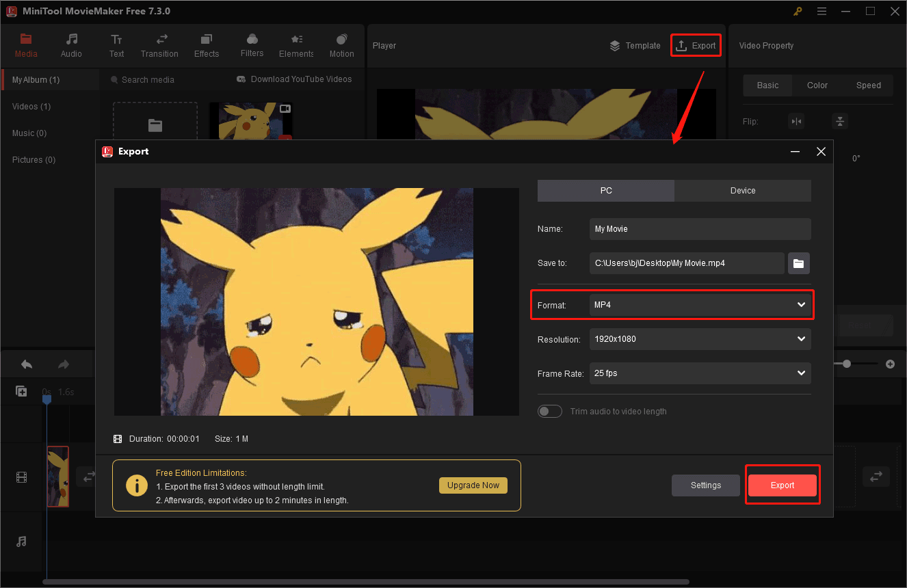Switch to Speed tab in Video Property

[x=869, y=85]
